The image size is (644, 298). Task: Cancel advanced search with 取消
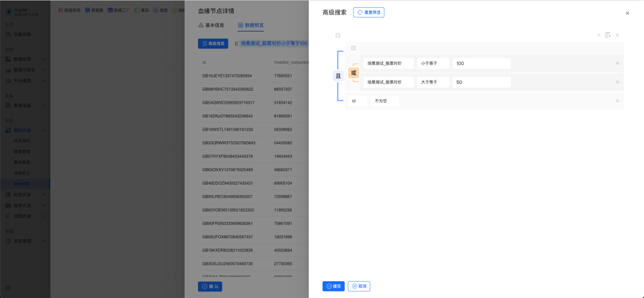pyautogui.click(x=360, y=286)
